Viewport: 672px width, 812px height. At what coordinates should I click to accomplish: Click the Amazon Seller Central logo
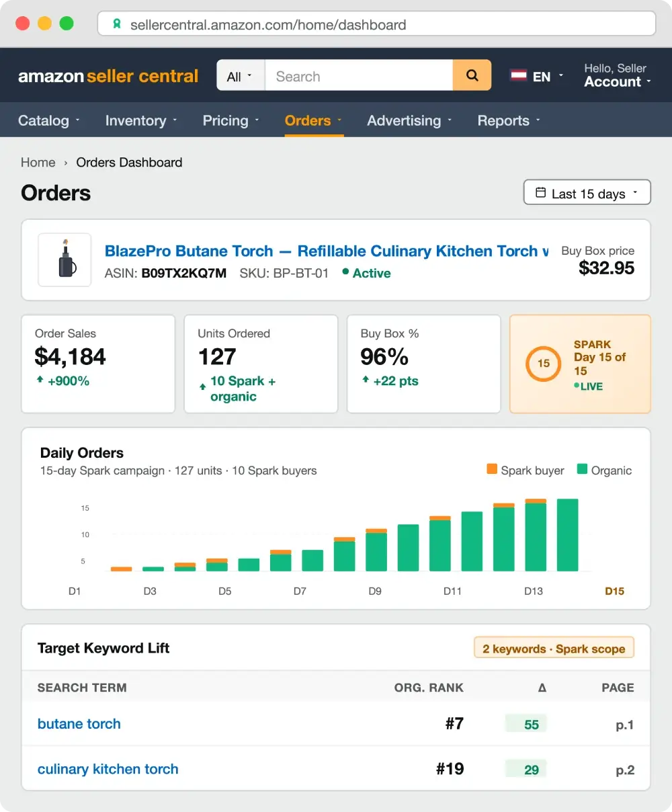pyautogui.click(x=108, y=76)
